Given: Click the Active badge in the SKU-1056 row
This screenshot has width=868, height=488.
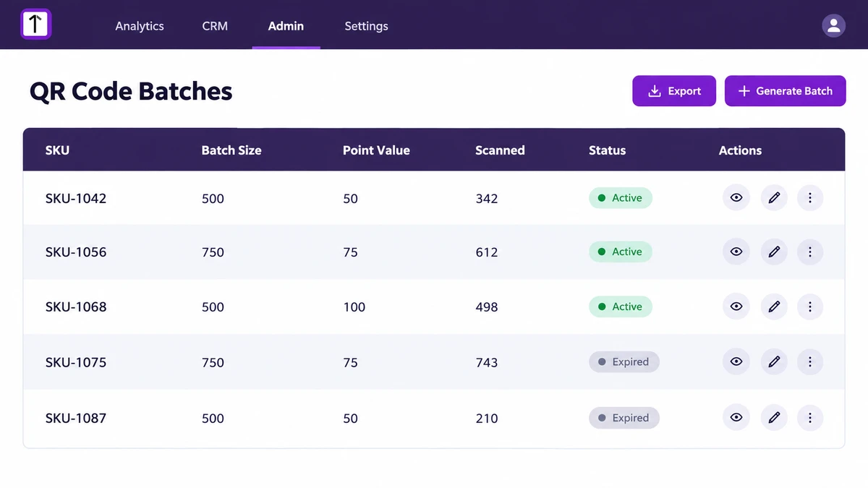Looking at the screenshot, I should pos(621,252).
